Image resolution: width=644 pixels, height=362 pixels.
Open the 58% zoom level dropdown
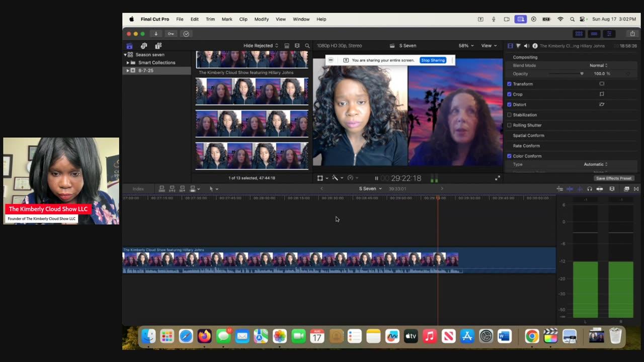tap(466, 46)
